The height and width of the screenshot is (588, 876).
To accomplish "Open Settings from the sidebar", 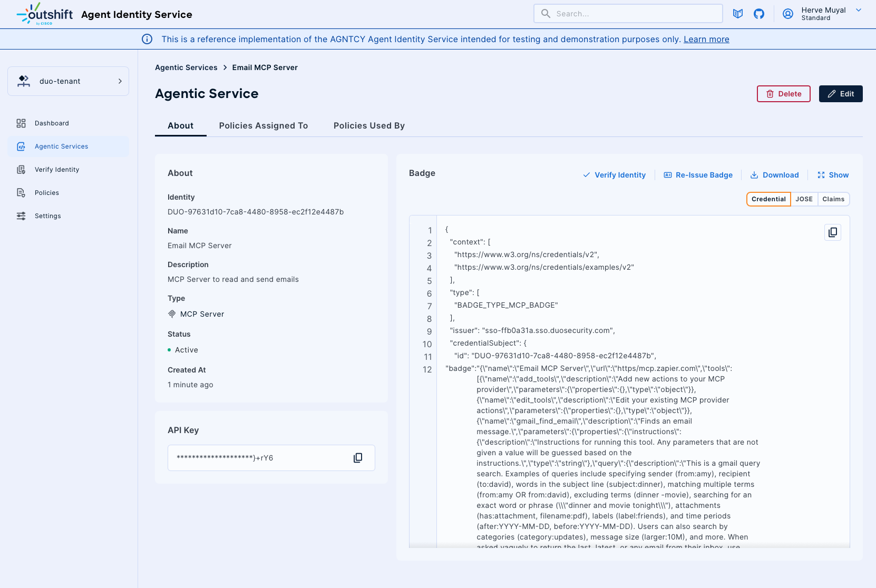I will [x=47, y=215].
